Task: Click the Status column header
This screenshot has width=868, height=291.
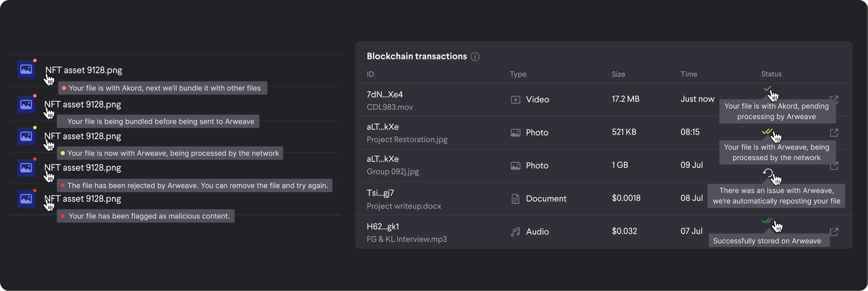Action: click(771, 74)
